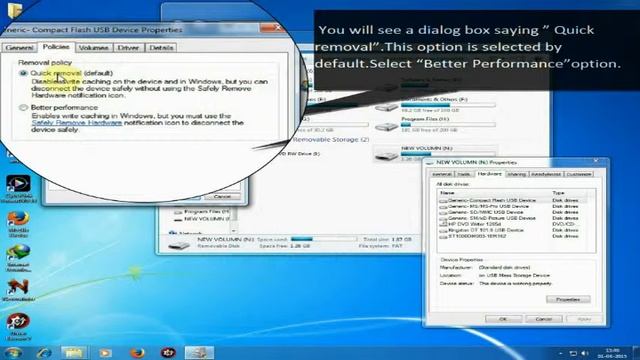The height and width of the screenshot is (360, 640).
Task: Select the Better performance radio button
Action: (x=23, y=107)
